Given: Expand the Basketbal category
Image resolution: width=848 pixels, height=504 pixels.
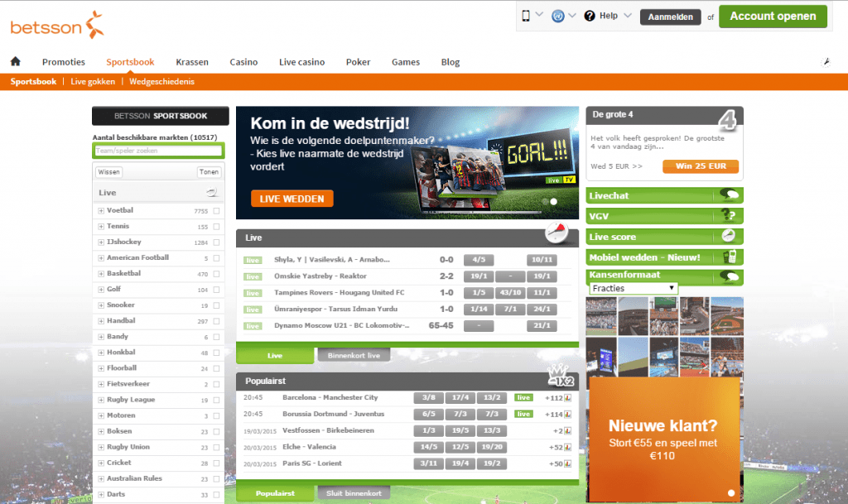Looking at the screenshot, I should tap(101, 273).
